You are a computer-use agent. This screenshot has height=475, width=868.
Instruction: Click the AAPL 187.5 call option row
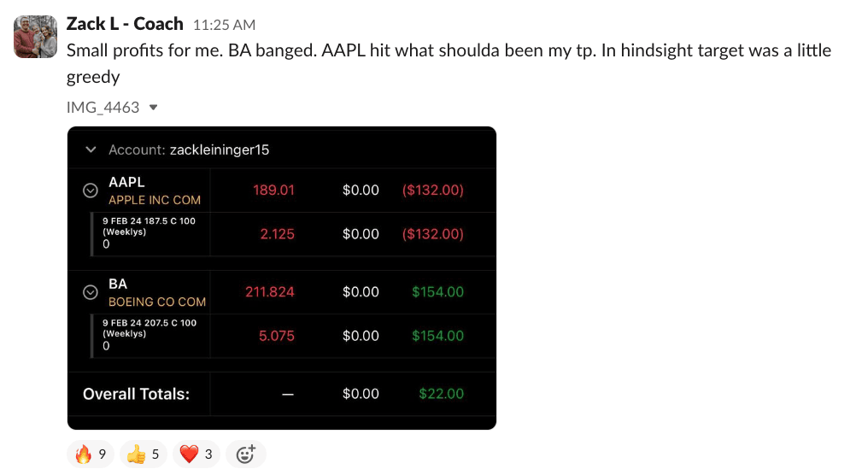[149, 233]
